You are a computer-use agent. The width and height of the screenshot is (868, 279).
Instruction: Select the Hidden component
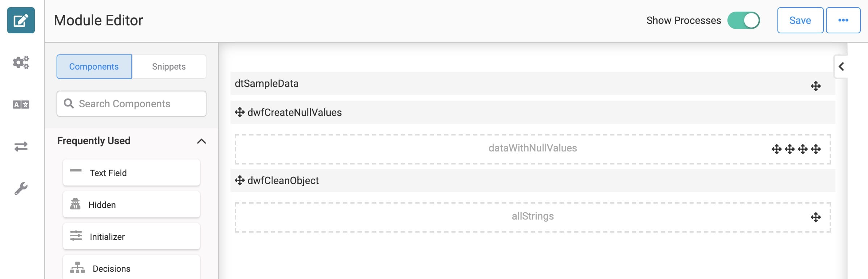coord(132,205)
